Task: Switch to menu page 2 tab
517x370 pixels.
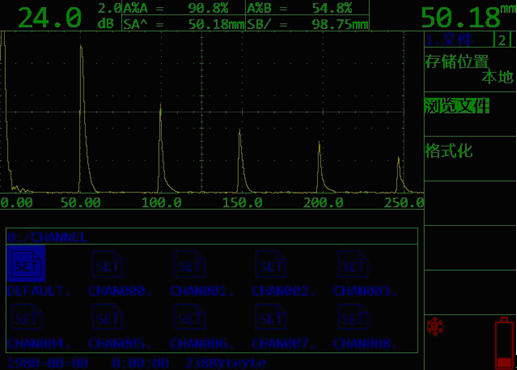Action: 502,40
